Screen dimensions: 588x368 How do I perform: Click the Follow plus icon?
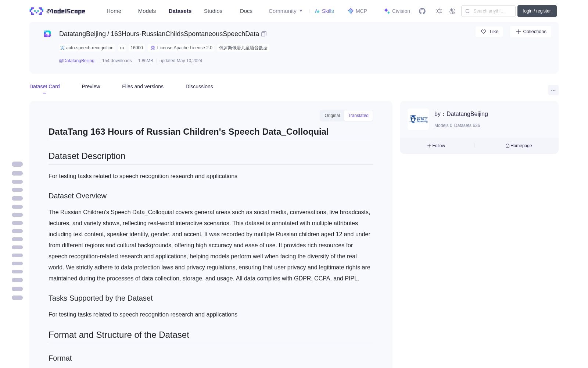429,146
